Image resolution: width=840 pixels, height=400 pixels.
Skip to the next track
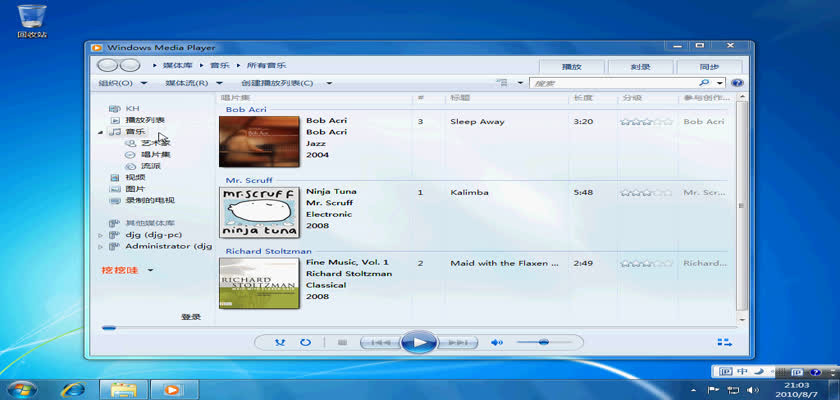pyautogui.click(x=457, y=342)
